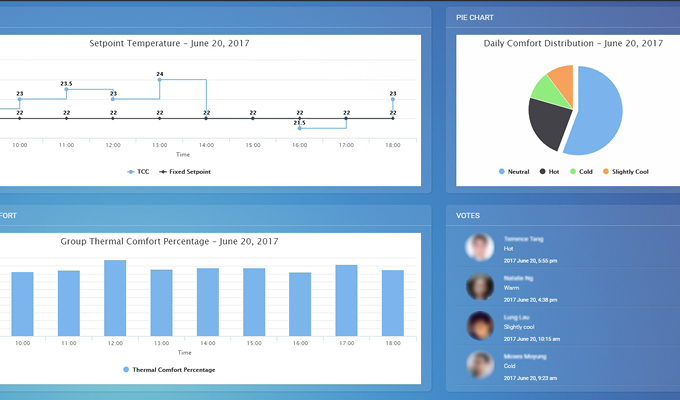680x400 pixels.
Task: Disable the Cold legend entry under the pie chart
Action: pos(580,171)
